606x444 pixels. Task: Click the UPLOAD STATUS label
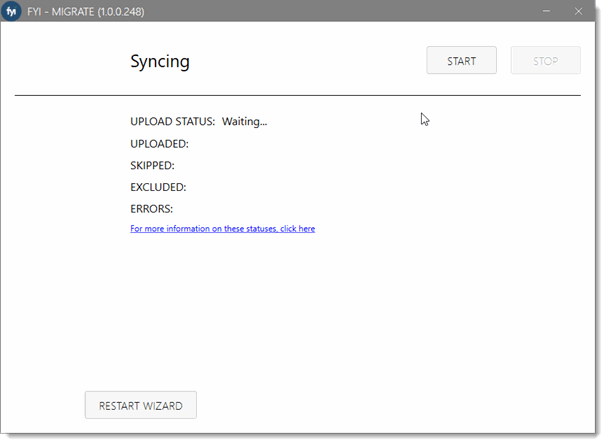coord(172,121)
